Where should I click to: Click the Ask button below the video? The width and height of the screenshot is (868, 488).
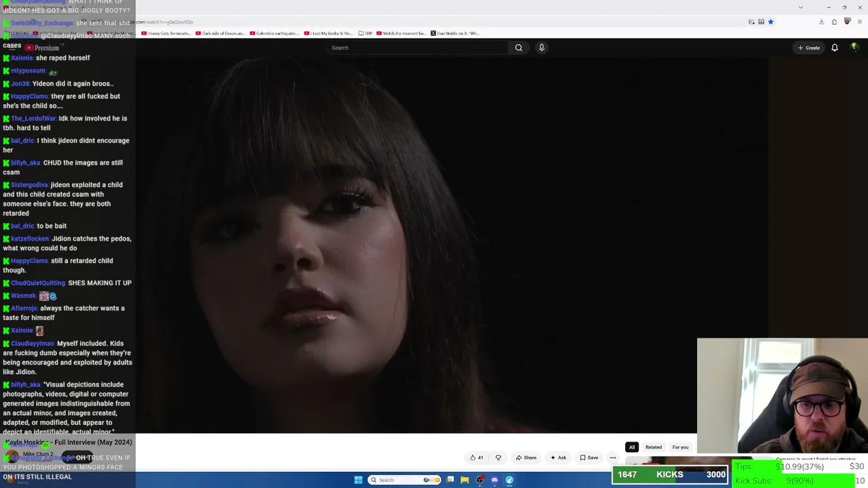pyautogui.click(x=559, y=457)
